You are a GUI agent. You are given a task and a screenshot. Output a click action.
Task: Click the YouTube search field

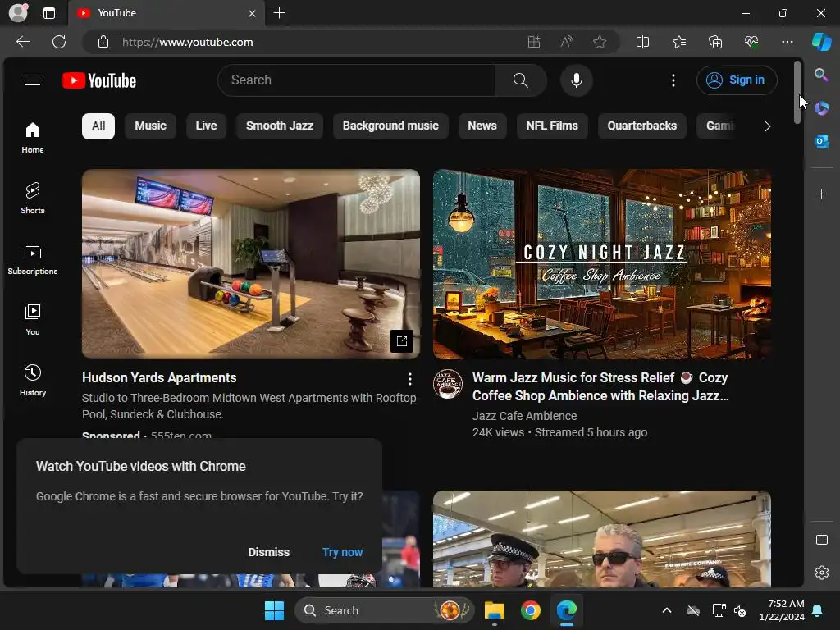[x=356, y=80]
